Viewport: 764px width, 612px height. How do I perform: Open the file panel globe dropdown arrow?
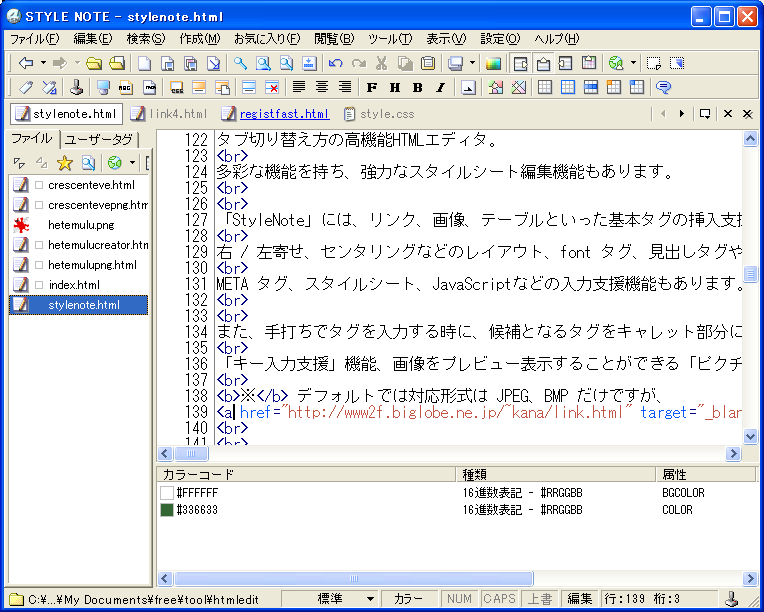pos(132,163)
